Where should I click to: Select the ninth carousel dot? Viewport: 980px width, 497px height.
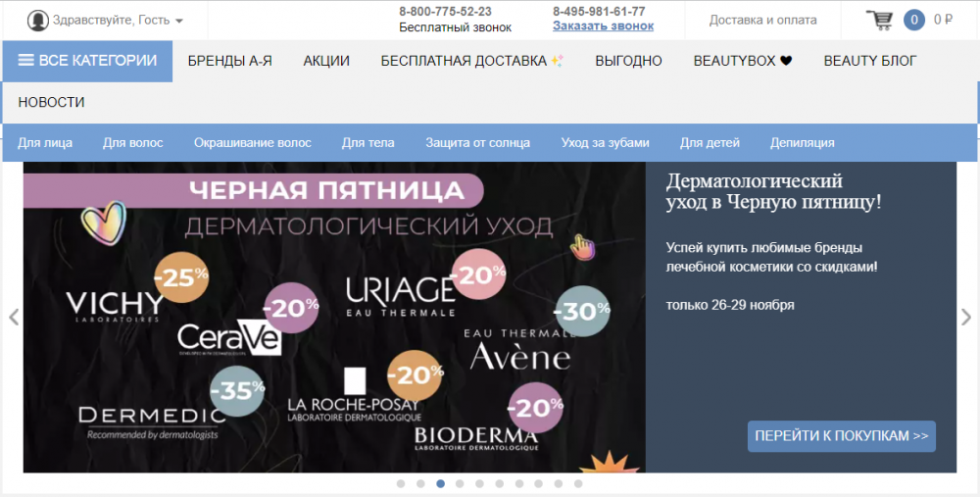(559, 483)
